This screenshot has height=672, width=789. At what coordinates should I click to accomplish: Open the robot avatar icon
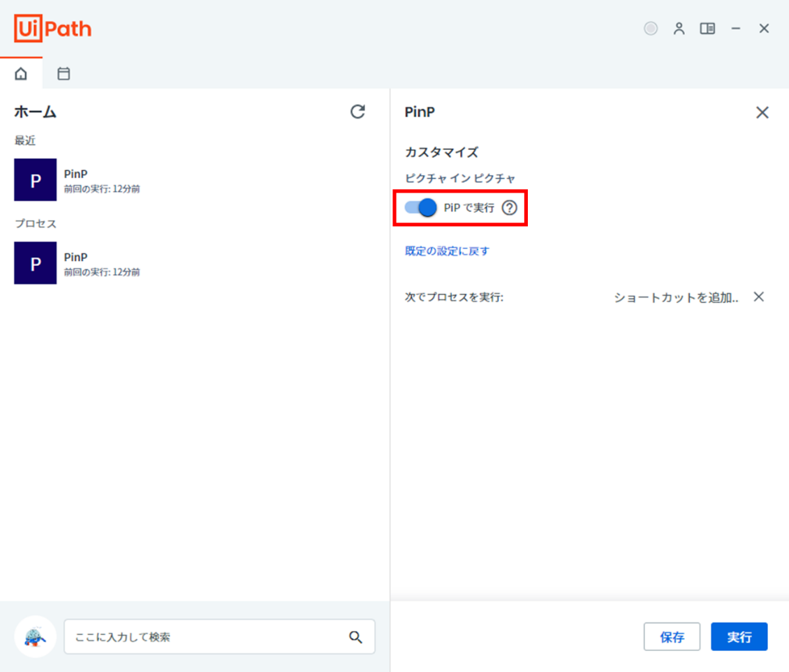[x=35, y=637]
